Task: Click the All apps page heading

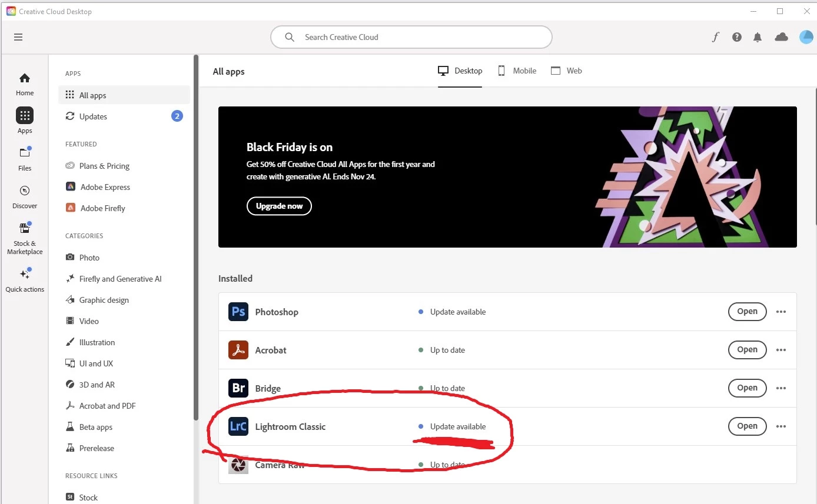Action: [x=228, y=72]
